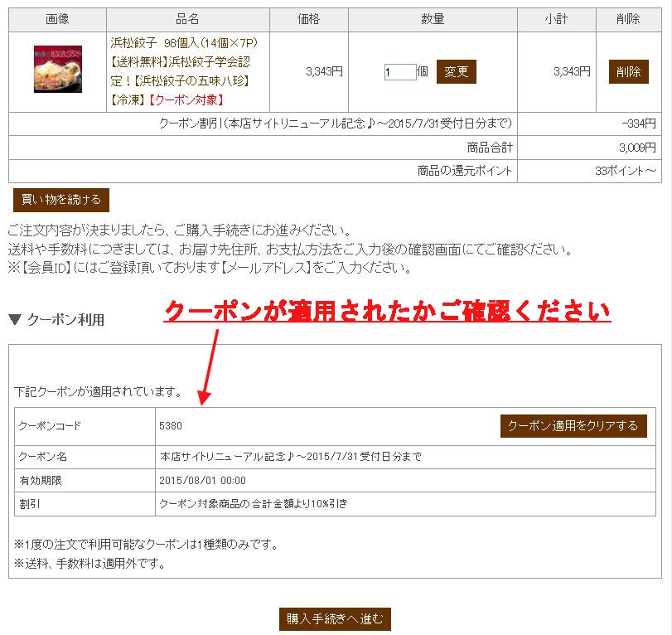The image size is (672, 635).
Task: Open the 浜松餃子 98個入 product name link
Action: [x=184, y=71]
